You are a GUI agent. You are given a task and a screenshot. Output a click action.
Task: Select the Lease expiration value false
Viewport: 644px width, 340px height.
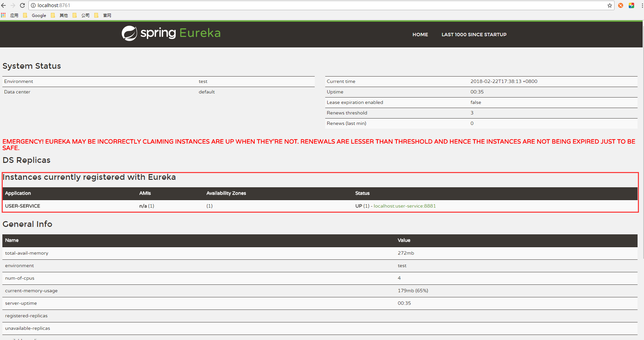point(476,102)
